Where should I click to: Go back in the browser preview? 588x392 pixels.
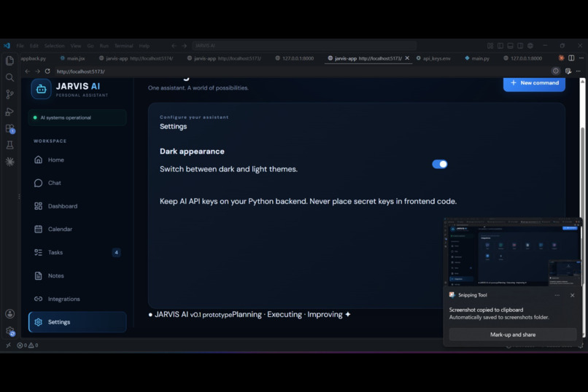[x=28, y=71]
